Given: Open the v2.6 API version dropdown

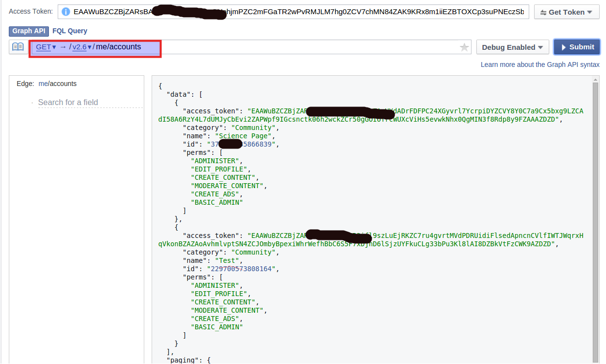Looking at the screenshot, I should [x=82, y=47].
